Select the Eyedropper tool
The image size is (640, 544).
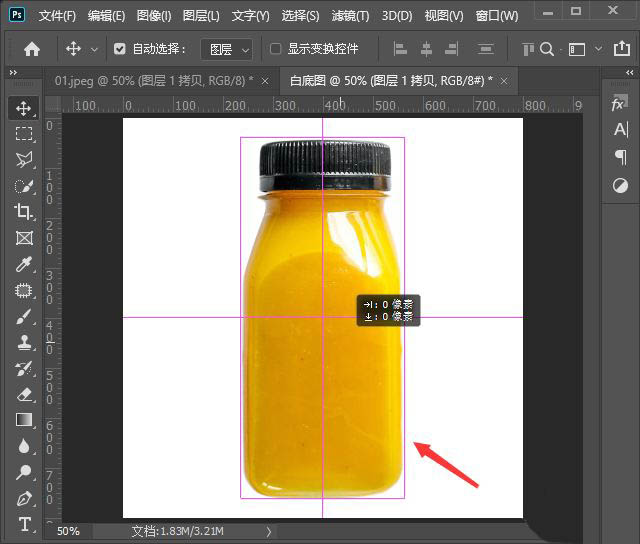coord(23,264)
